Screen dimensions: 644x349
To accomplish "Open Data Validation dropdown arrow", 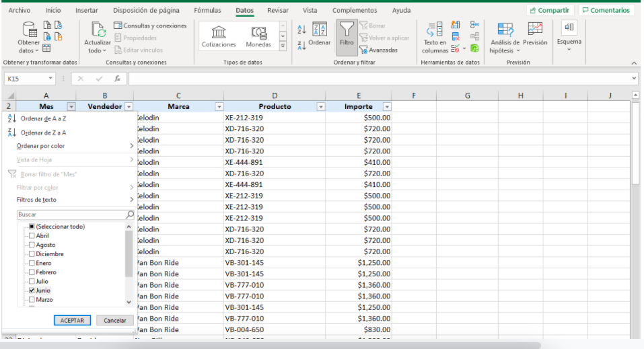I will click(464, 48).
